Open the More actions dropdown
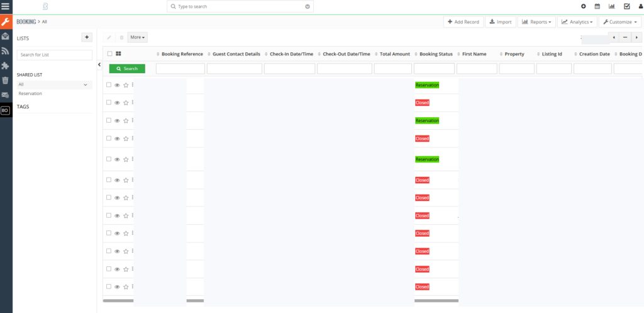Screen dimensions: 644x313 click(x=138, y=37)
